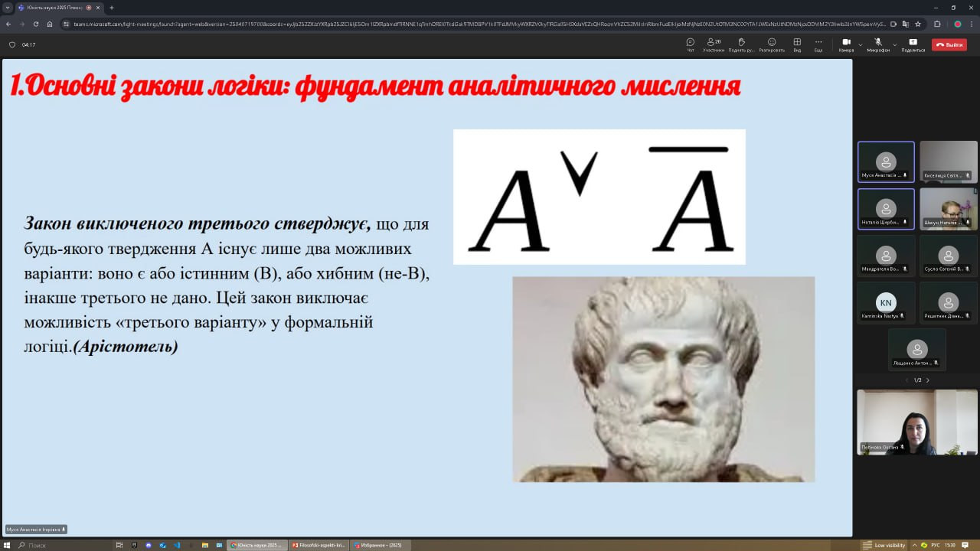Raise your hand in the meeting
This screenshot has height=551, width=980.
click(741, 44)
